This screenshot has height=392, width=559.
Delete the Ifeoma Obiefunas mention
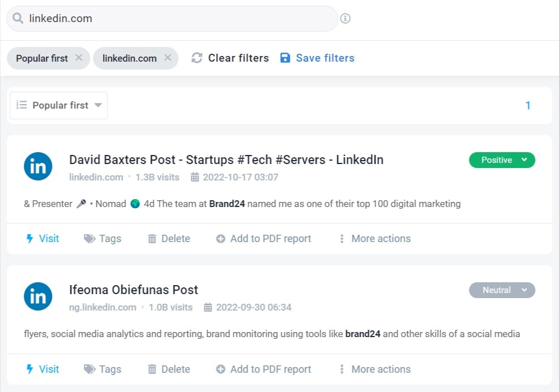point(169,369)
